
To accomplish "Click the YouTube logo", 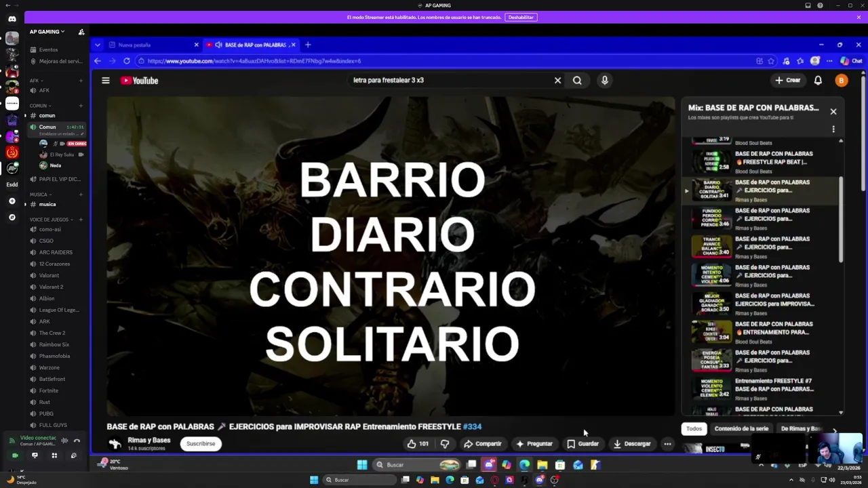I will (x=140, y=81).
